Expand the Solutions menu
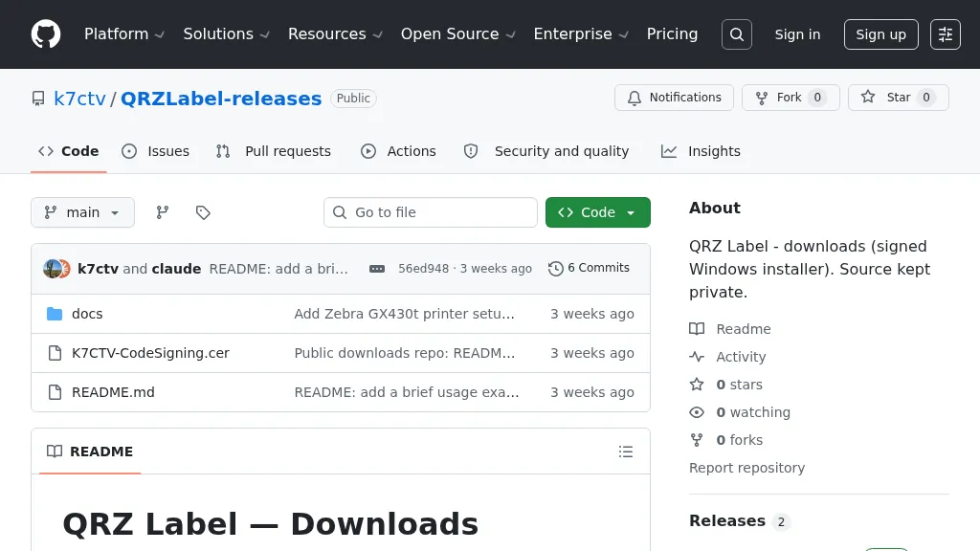Screen dimensions: 980x551 [226, 33]
